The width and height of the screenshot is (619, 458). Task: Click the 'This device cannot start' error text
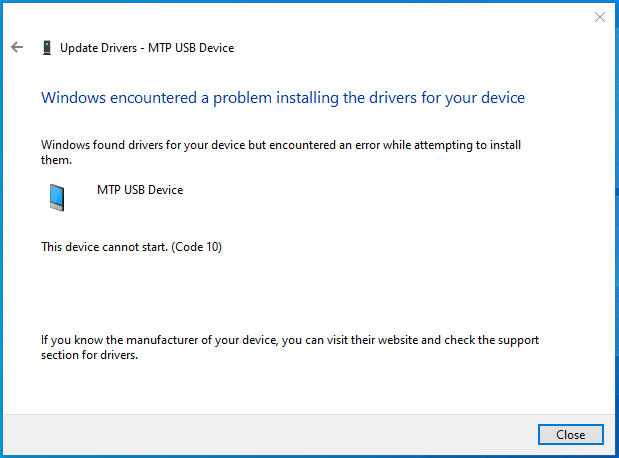coord(105,247)
